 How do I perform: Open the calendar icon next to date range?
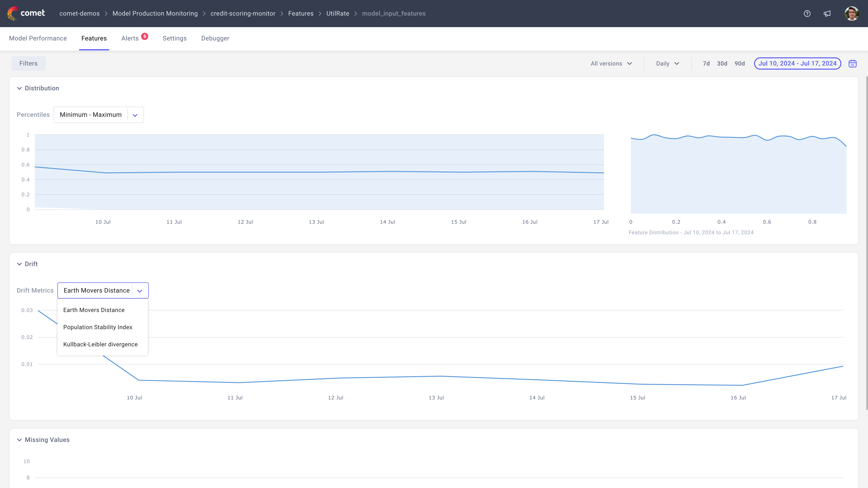pyautogui.click(x=852, y=63)
